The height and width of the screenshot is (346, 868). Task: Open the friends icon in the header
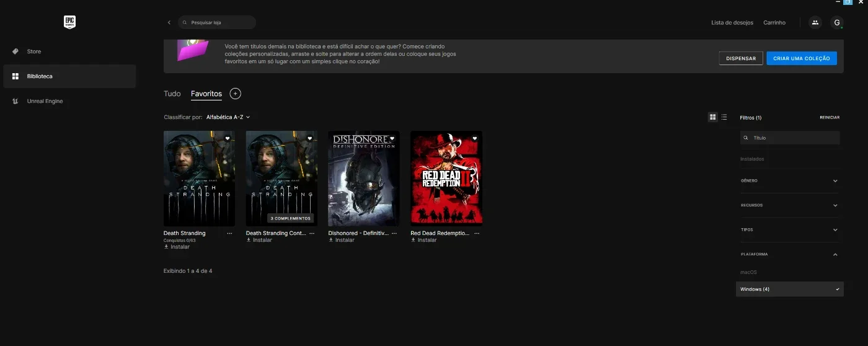point(815,22)
